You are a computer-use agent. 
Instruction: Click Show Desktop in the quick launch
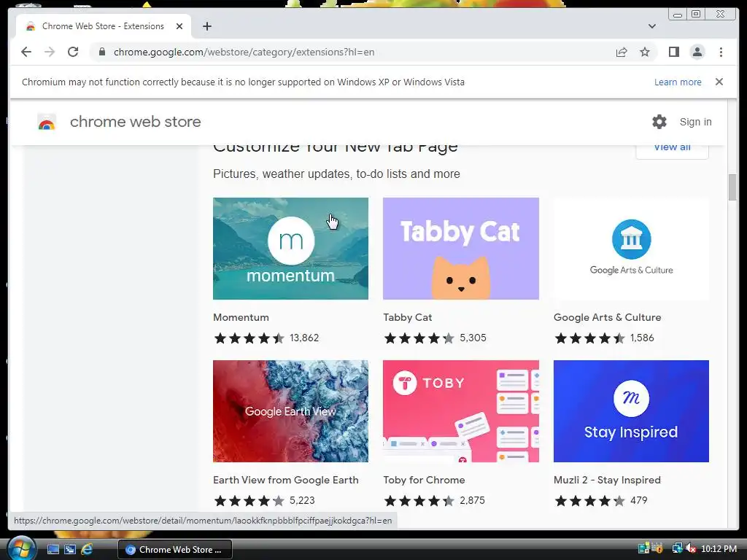coord(53,550)
